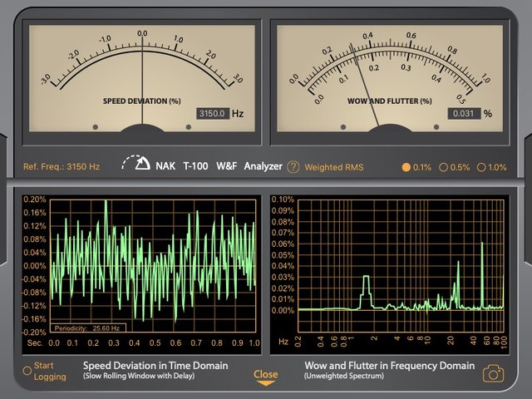Collapse the panel with Close arrow
532x399 pixels.
click(266, 378)
